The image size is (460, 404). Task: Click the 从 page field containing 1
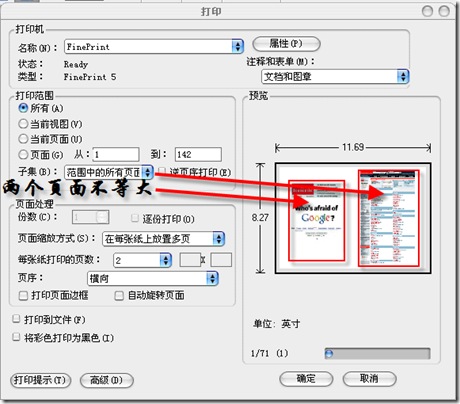(x=116, y=154)
